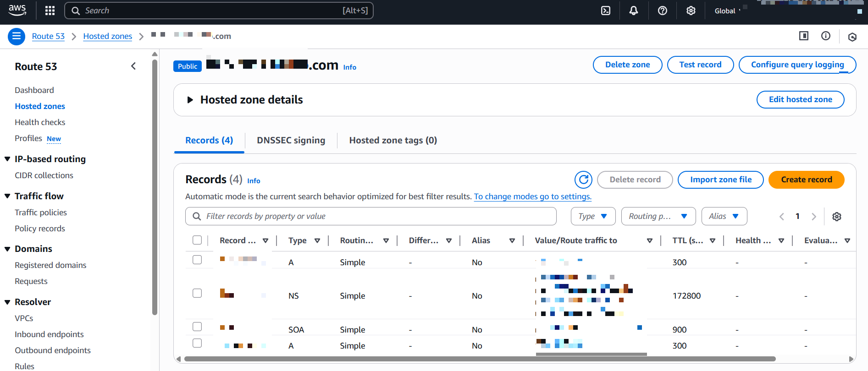Focus the Filter records search field

click(371, 216)
